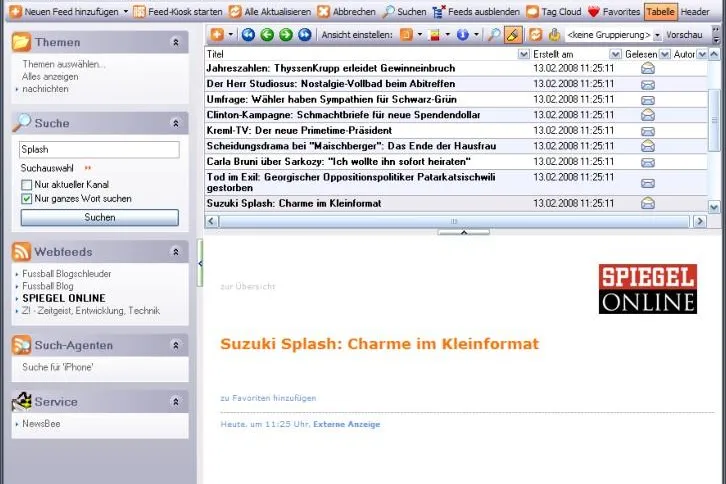Switch to the Header view

click(x=695, y=12)
